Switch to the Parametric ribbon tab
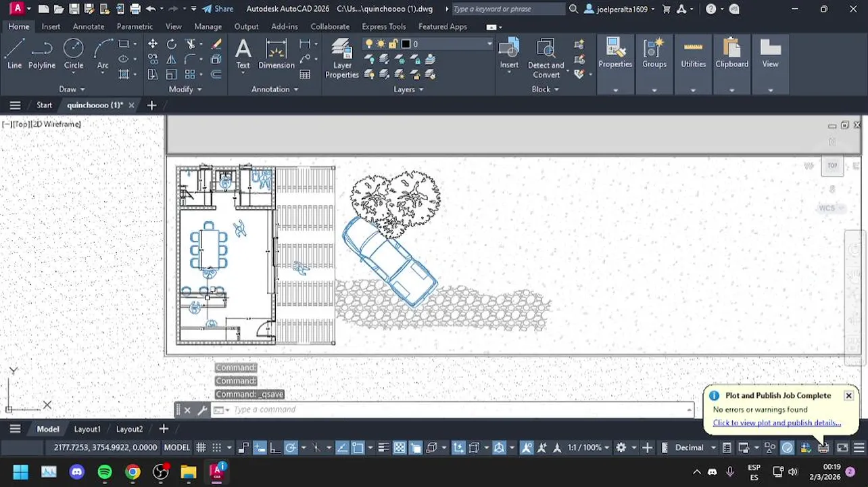The image size is (868, 487). click(x=135, y=26)
